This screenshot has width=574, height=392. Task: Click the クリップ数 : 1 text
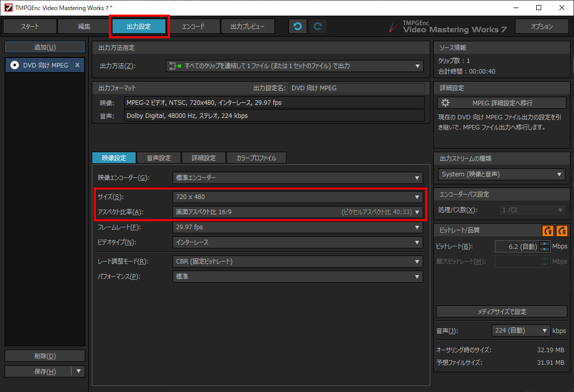(454, 60)
